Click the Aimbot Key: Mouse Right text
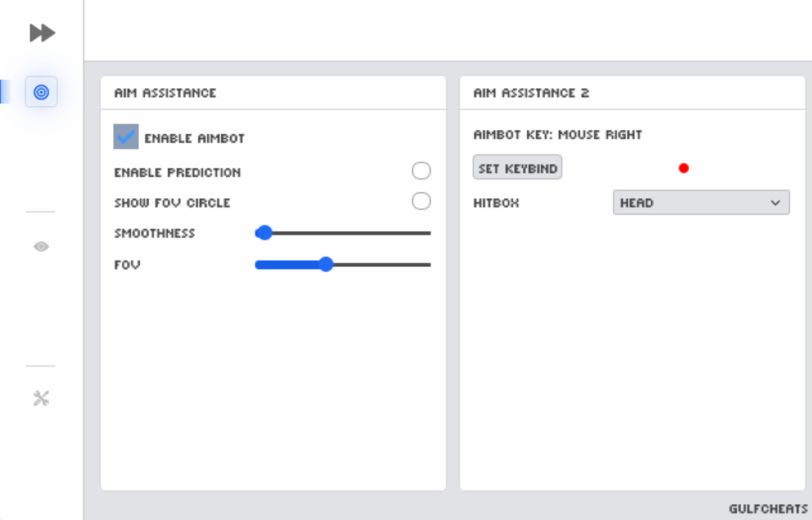Image resolution: width=812 pixels, height=520 pixels. pyautogui.click(x=557, y=135)
